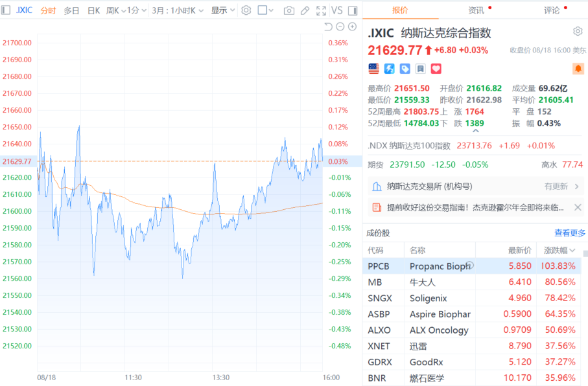
Task: Toggle the red heart favorite icon
Action: 436,69
